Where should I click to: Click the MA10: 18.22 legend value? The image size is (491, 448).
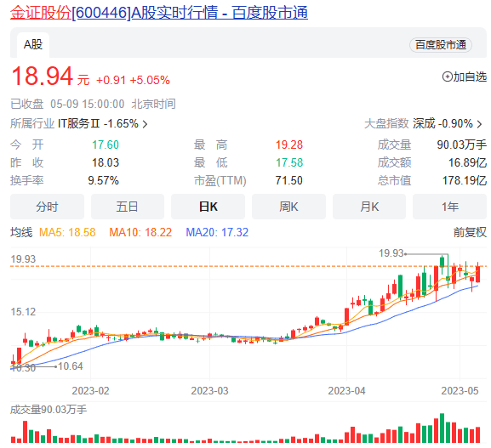pyautogui.click(x=140, y=232)
